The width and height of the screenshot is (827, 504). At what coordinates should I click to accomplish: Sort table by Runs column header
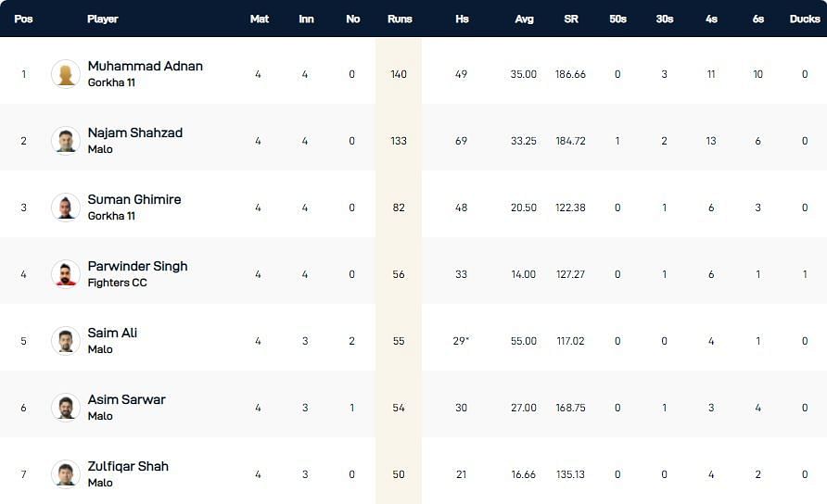point(398,19)
